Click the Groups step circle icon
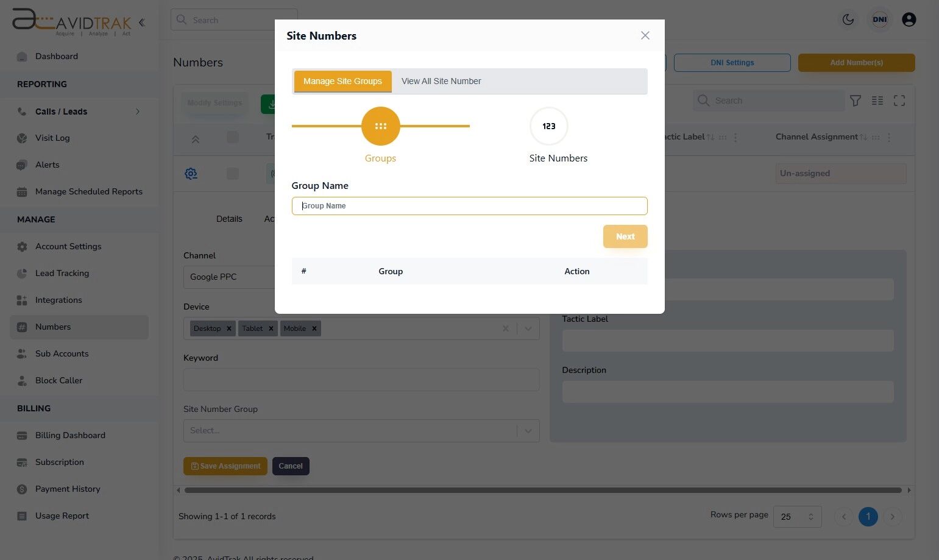The height and width of the screenshot is (560, 939). (381, 126)
